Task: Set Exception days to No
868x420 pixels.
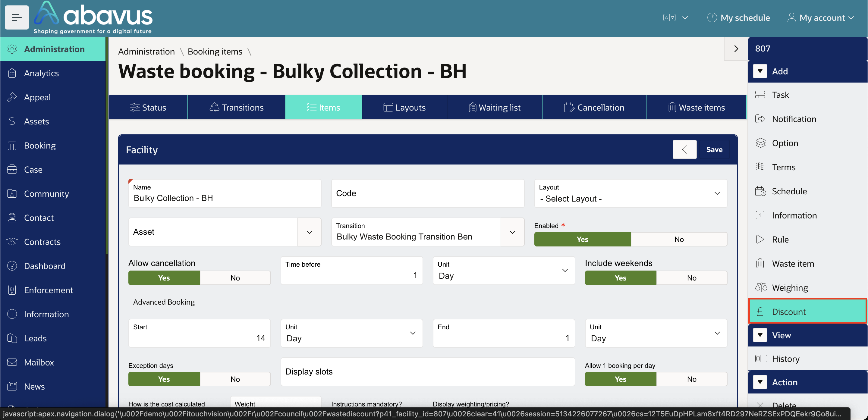Action: click(x=235, y=379)
